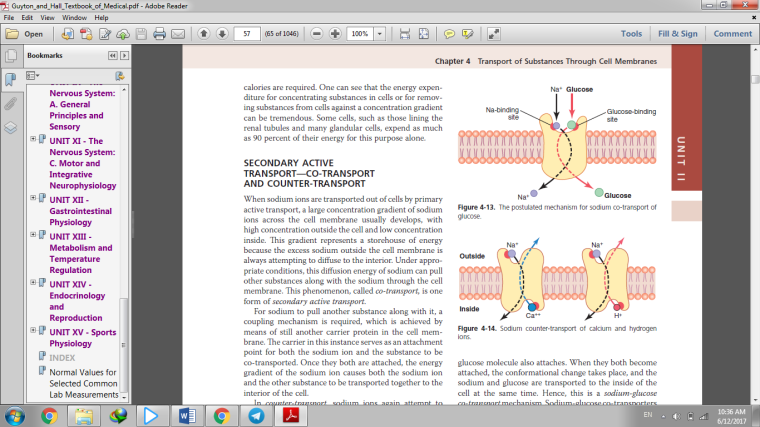Click the fit one full page icon
The height and width of the screenshot is (427, 760).
(x=424, y=34)
